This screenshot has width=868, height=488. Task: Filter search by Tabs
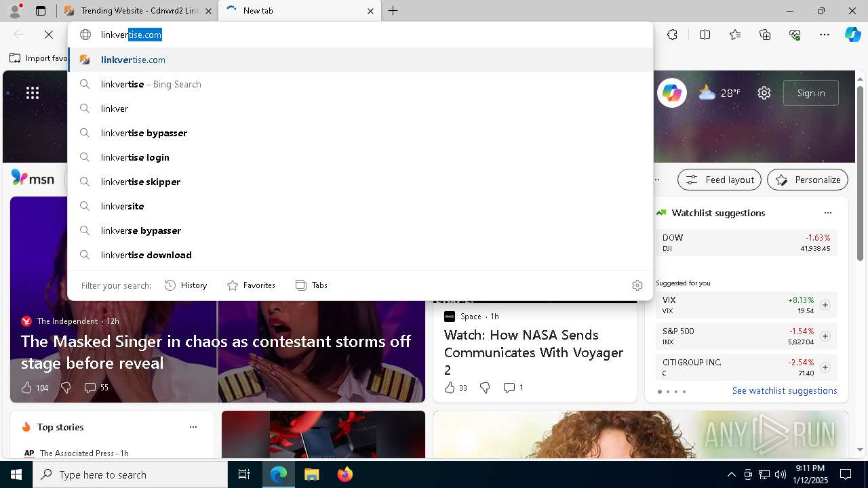[311, 285]
